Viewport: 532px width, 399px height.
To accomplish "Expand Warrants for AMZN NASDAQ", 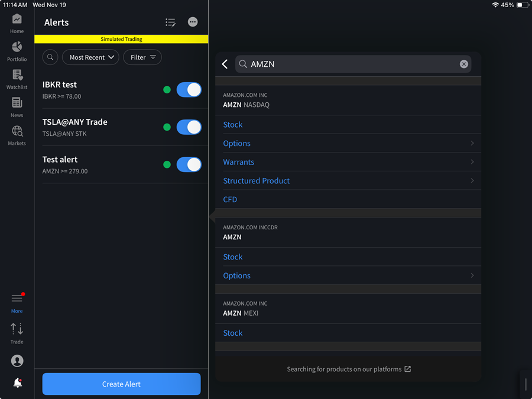I will click(x=348, y=162).
